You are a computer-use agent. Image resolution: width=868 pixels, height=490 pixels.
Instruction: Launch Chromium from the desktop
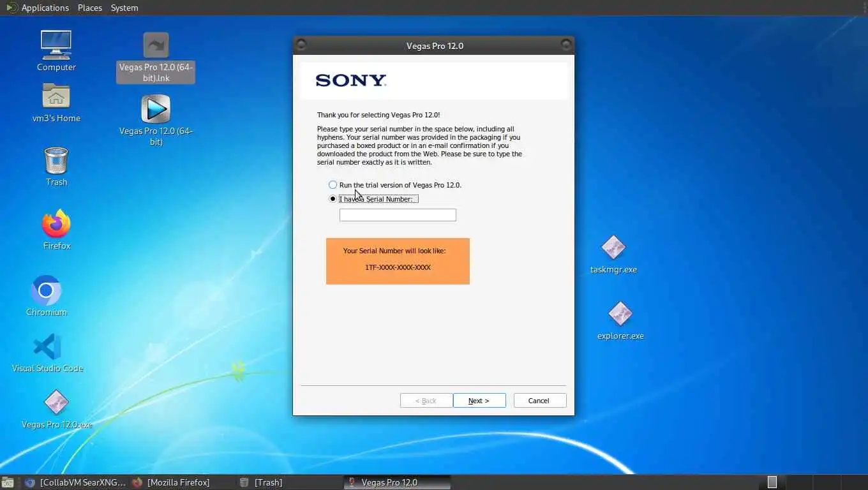46,291
